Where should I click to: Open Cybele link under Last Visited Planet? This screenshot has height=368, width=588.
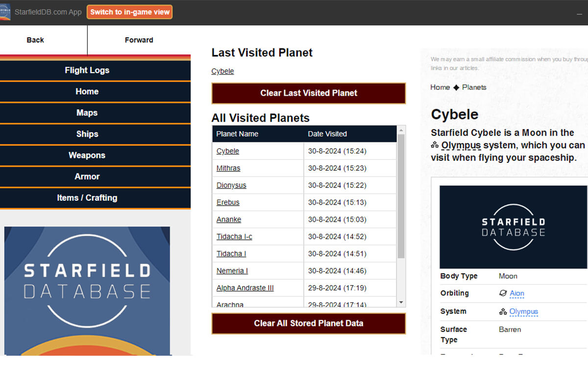[222, 71]
